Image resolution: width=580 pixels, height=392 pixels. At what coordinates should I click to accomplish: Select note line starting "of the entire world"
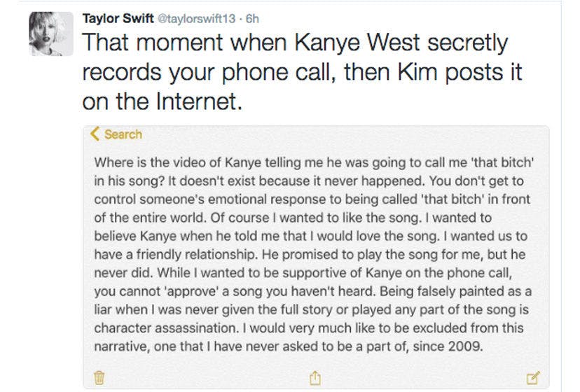pyautogui.click(x=293, y=218)
